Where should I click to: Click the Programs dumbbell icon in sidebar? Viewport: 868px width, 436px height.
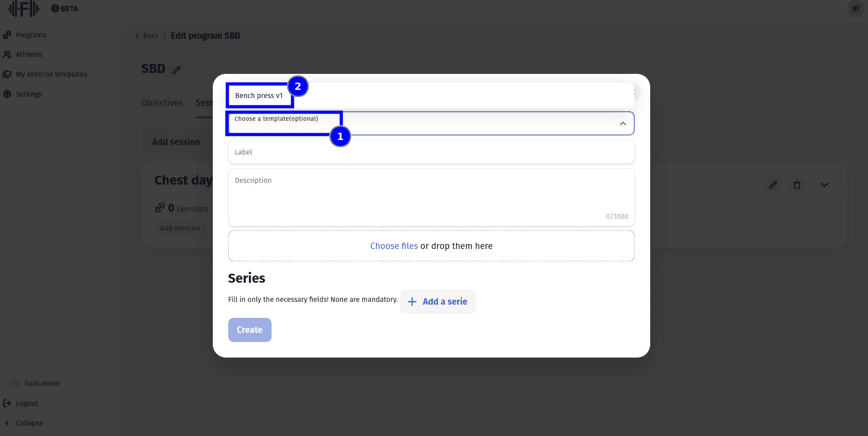click(7, 35)
